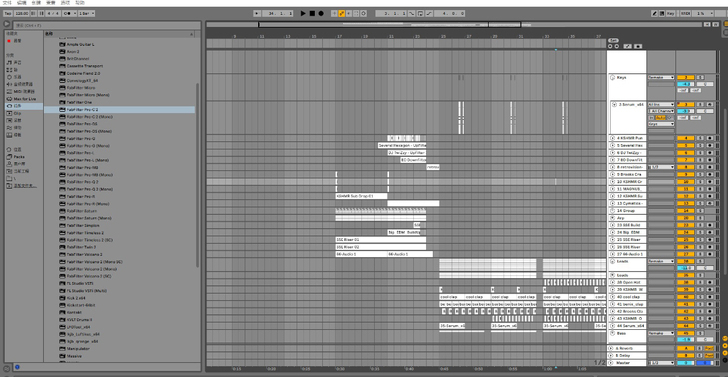This screenshot has height=377, width=728.
Task: Select the FabFilter Pro-C 2 plugin
Action: tap(120, 110)
